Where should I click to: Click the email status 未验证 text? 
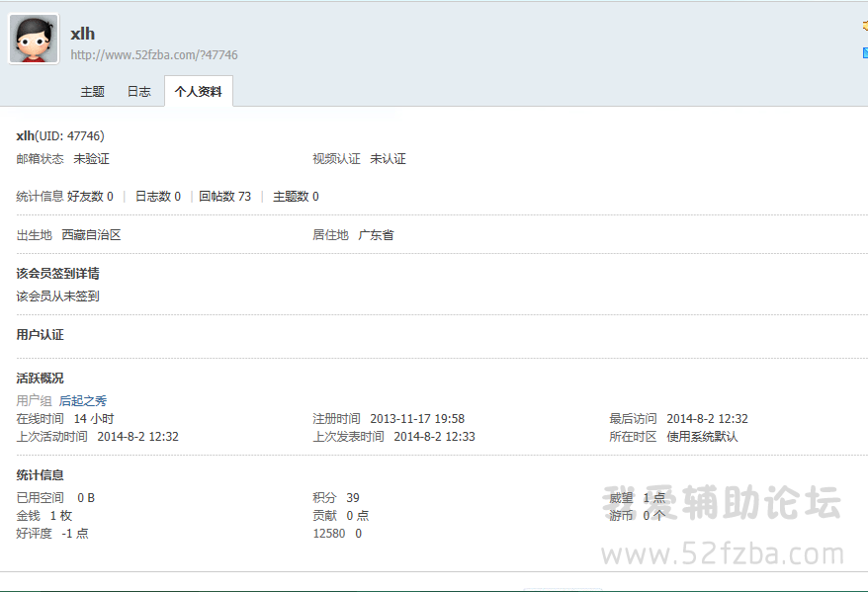pos(91,159)
